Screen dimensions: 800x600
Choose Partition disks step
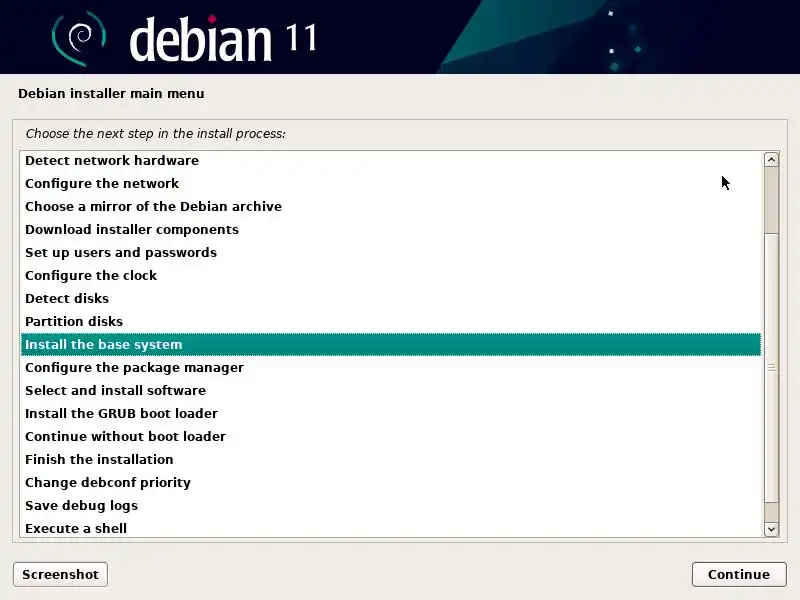pos(391,321)
